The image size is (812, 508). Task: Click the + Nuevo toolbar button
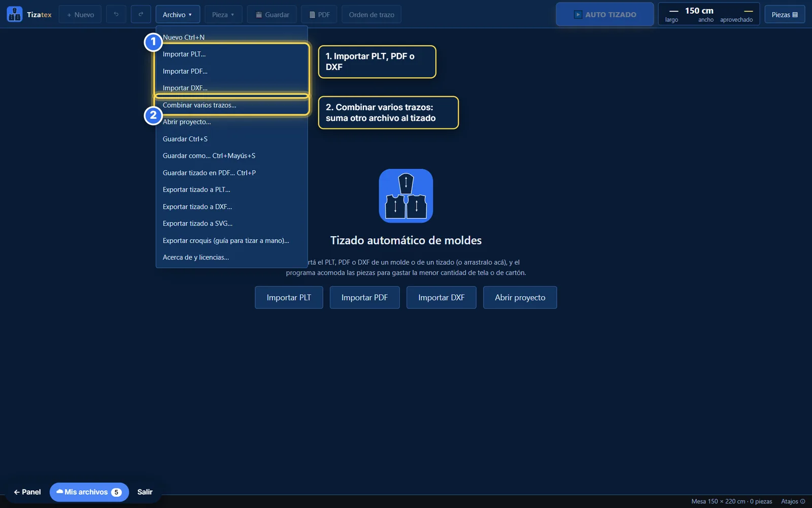point(80,15)
